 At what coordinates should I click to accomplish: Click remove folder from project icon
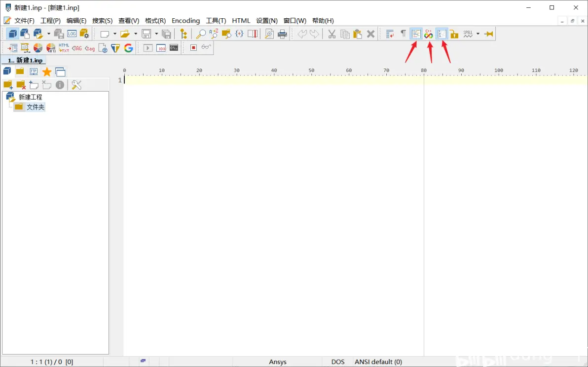21,85
